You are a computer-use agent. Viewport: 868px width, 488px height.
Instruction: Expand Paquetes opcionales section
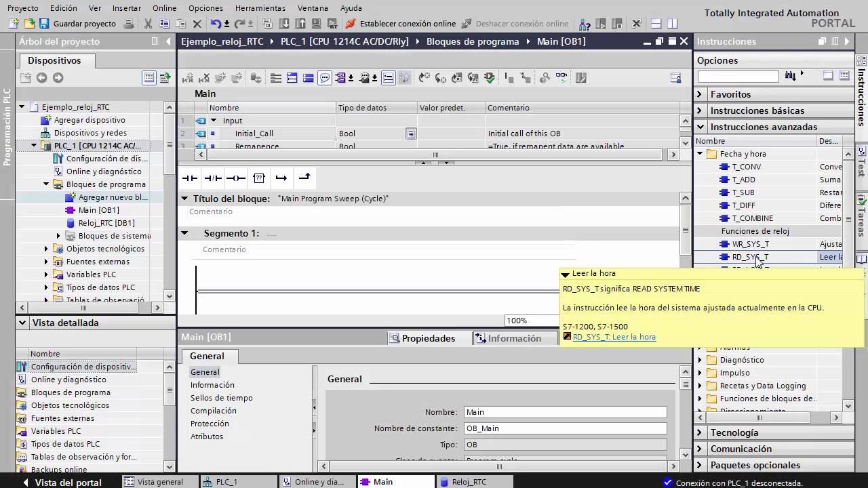tap(701, 465)
